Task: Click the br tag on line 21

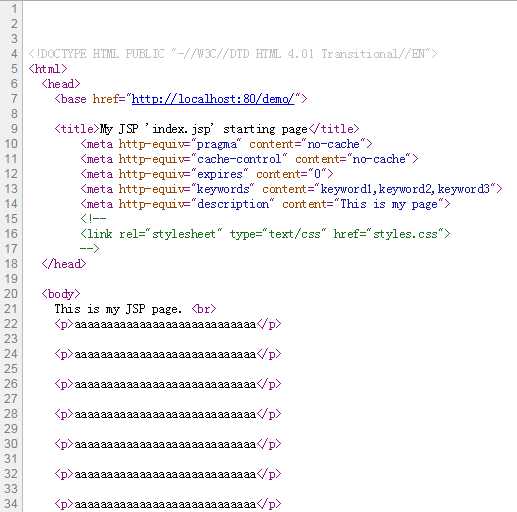Action: tap(204, 309)
